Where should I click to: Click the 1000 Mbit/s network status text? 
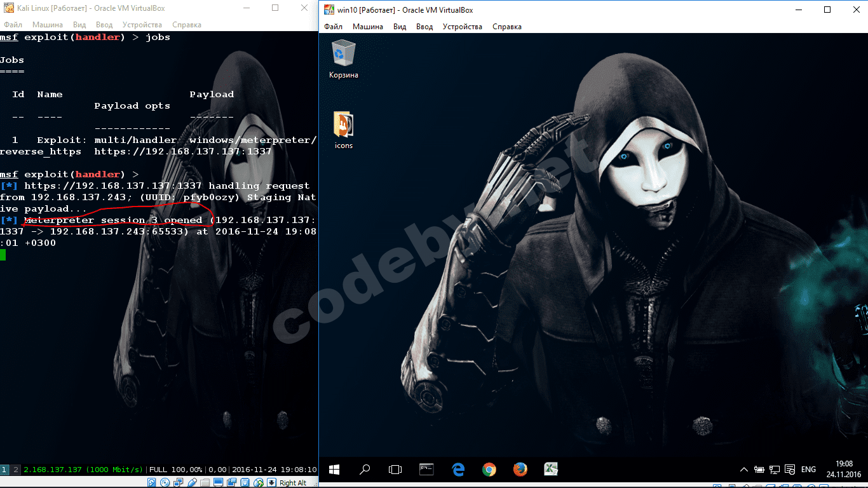tap(114, 470)
